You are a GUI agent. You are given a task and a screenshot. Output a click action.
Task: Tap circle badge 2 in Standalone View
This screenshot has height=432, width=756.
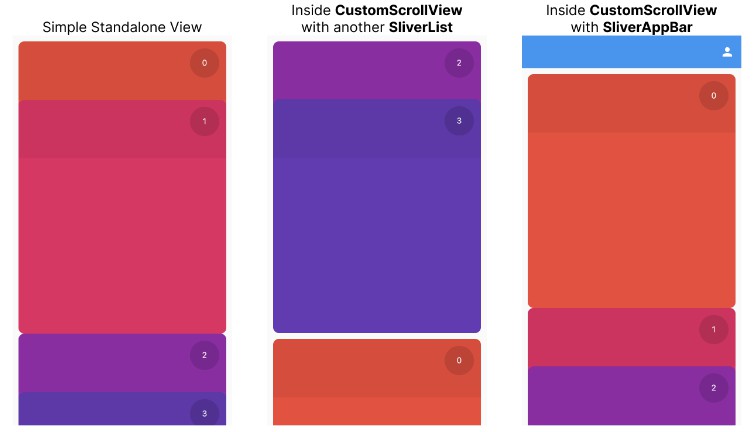[204, 355]
